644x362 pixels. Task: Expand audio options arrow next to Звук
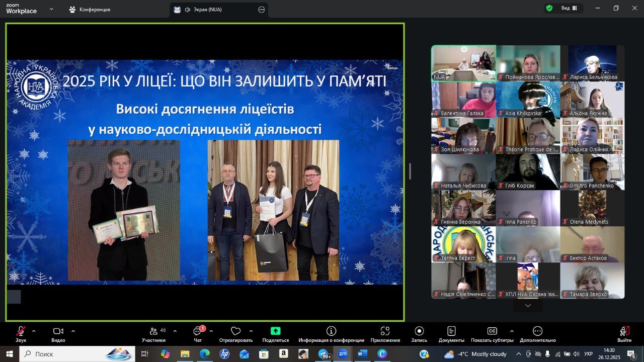34,331
